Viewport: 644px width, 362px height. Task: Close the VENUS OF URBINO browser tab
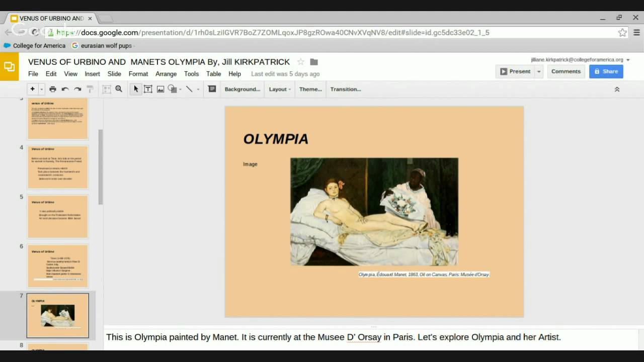(x=91, y=19)
